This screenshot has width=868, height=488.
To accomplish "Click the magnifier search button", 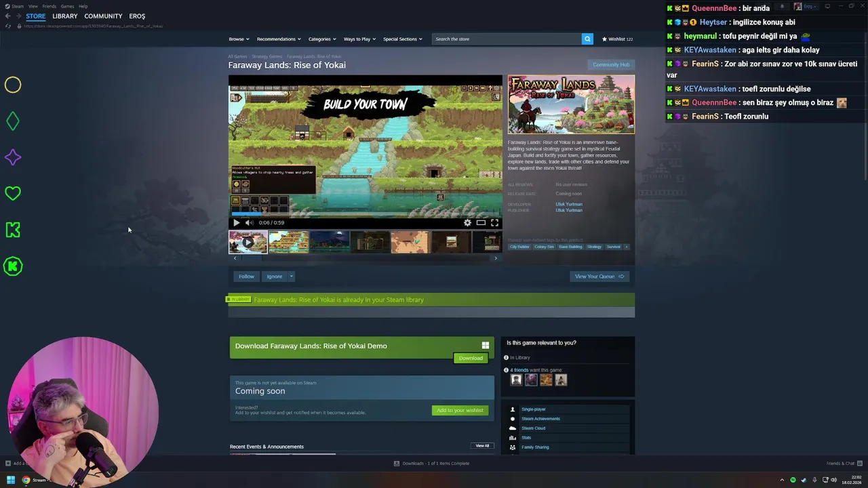I will [587, 39].
